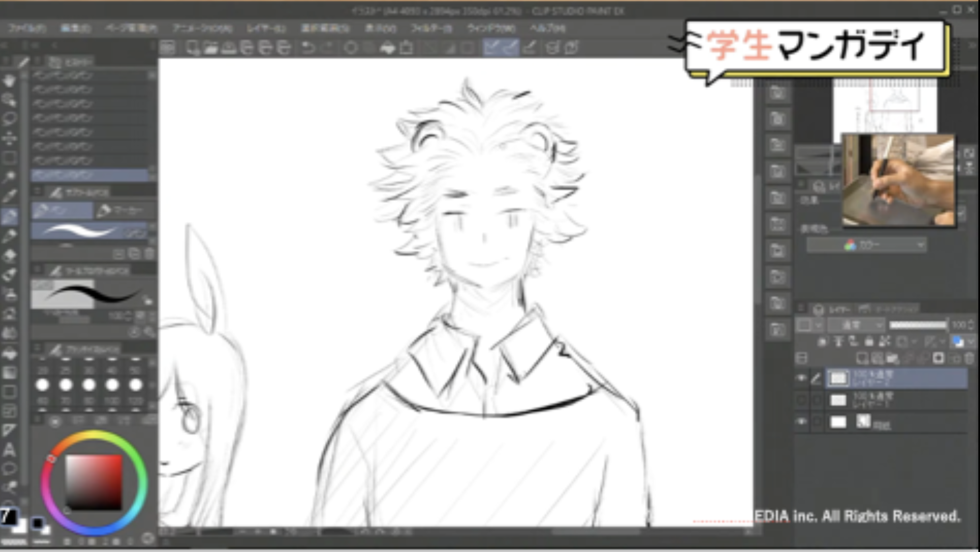Image resolution: width=980 pixels, height=552 pixels.
Task: Switch to the Marker sub tool group
Action: point(122,211)
